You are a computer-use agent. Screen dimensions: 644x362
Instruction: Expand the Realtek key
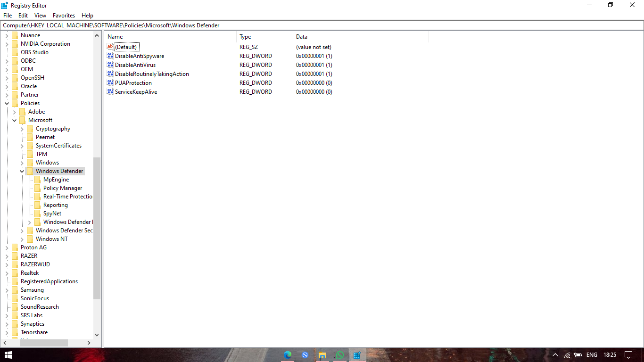point(7,273)
